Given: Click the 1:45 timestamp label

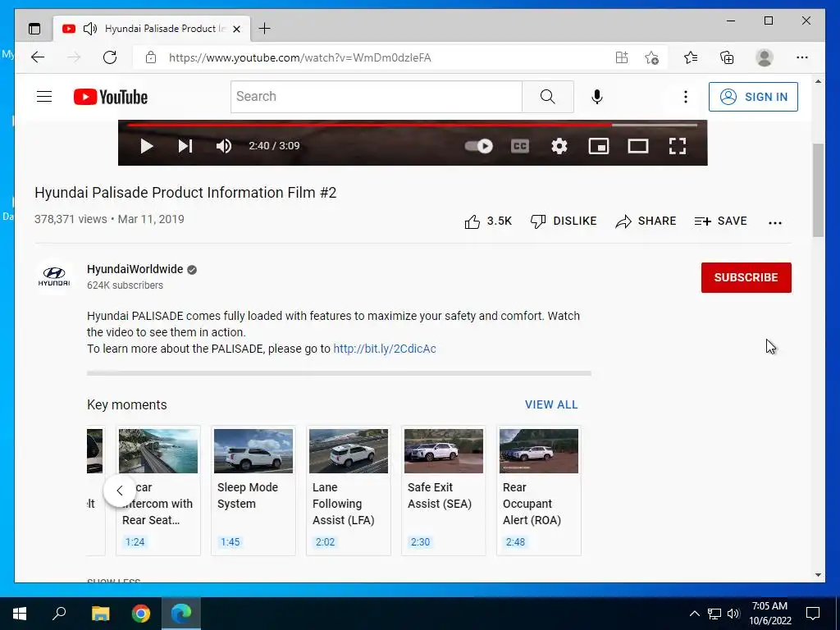Looking at the screenshot, I should [x=231, y=542].
